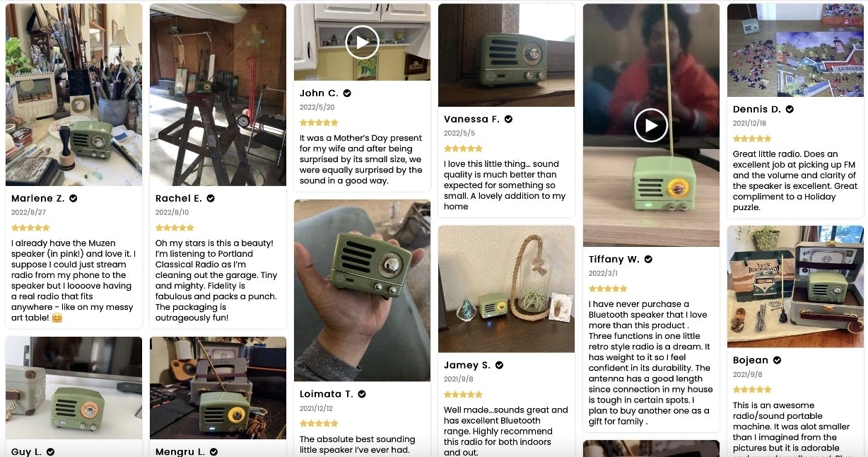Click reviewer name Guy L.
The image size is (868, 457).
tap(27, 451)
